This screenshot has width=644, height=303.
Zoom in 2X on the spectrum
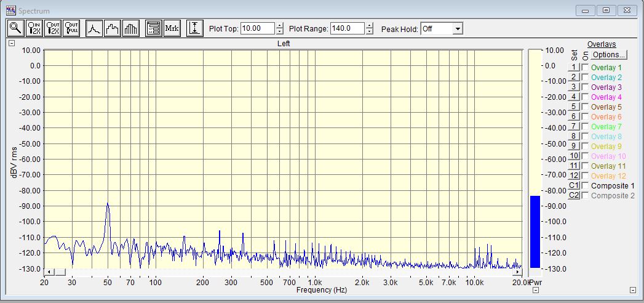click(x=34, y=28)
